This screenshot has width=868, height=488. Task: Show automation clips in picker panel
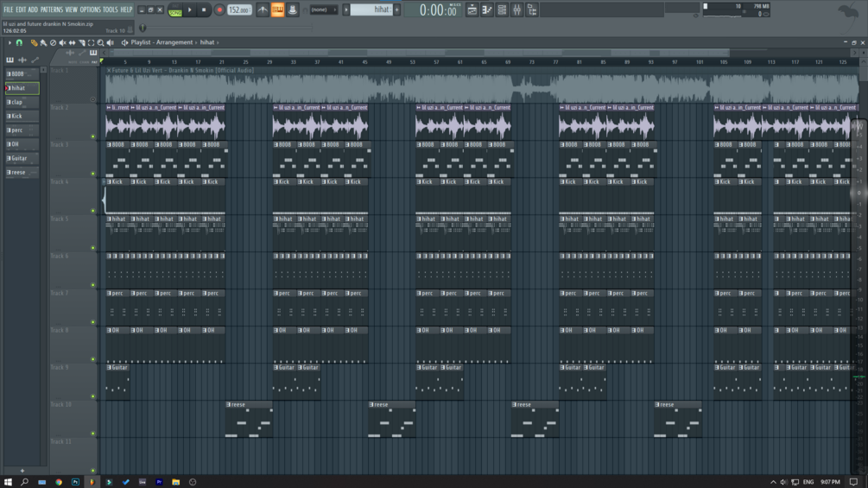(x=35, y=60)
